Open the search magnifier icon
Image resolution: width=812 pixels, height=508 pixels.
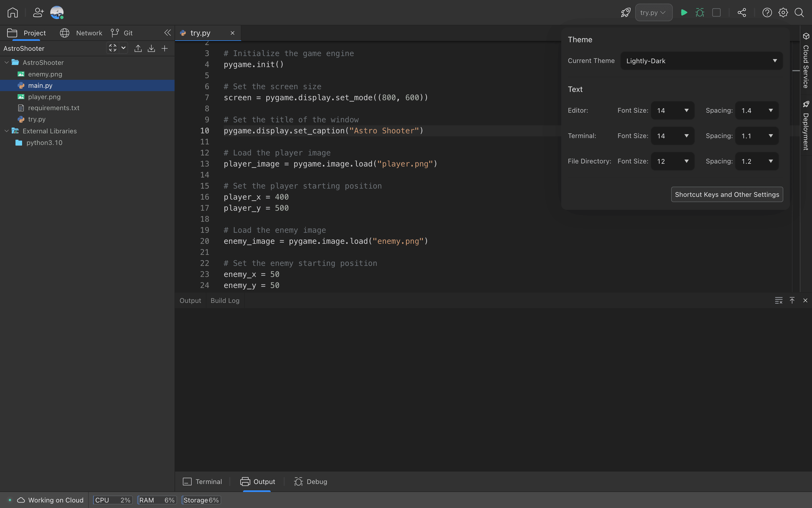pos(799,12)
